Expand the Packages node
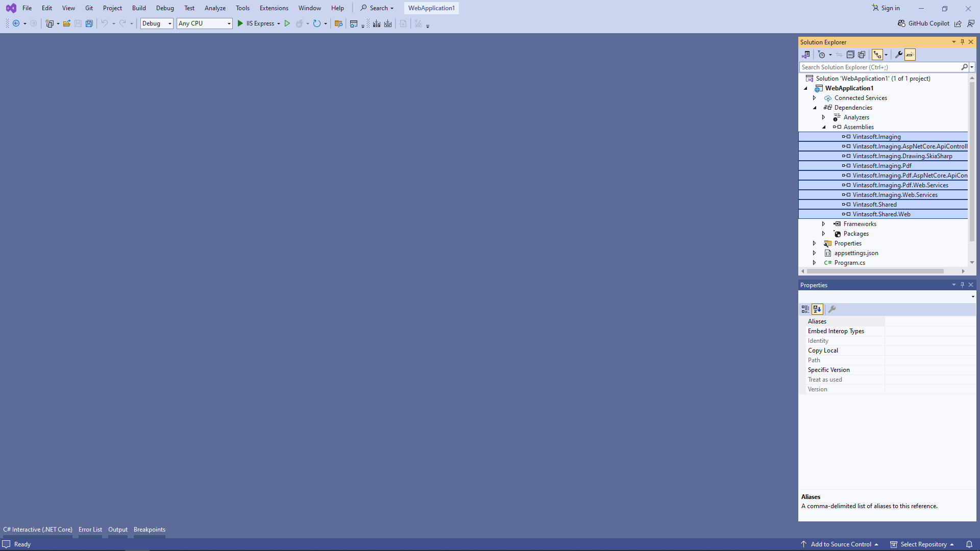 click(x=824, y=234)
